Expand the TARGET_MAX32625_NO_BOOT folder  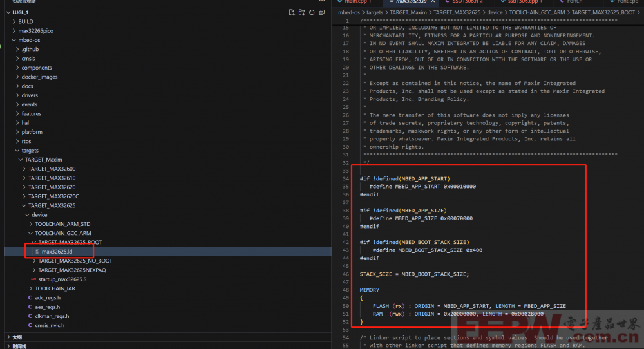click(34, 261)
